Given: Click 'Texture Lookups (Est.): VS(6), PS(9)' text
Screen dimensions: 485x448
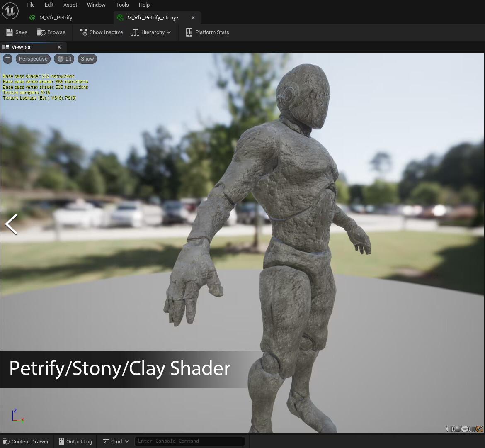Looking at the screenshot, I should click(x=40, y=98).
